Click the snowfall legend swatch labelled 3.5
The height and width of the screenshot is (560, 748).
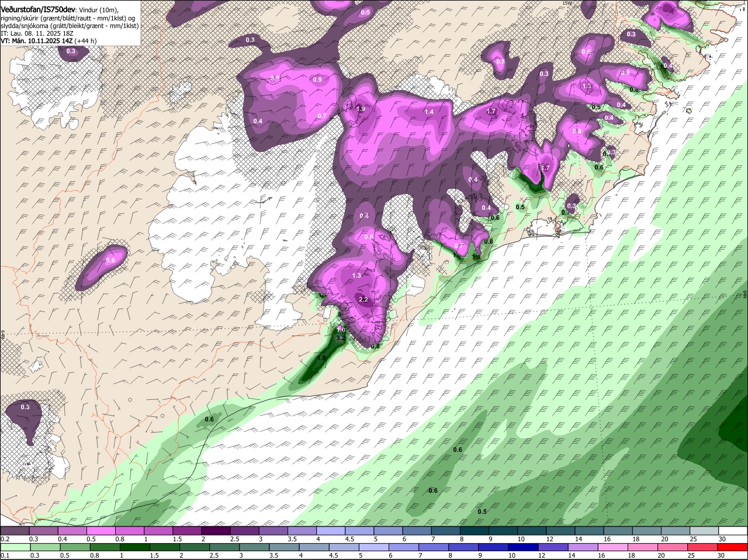[302, 530]
